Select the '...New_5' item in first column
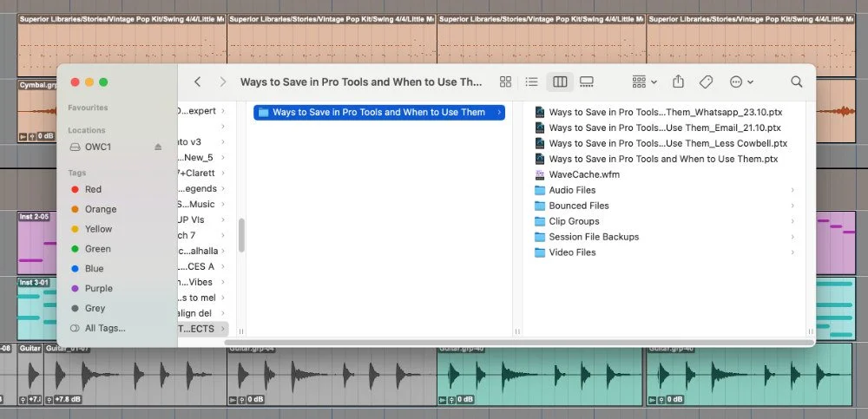 coord(203,158)
